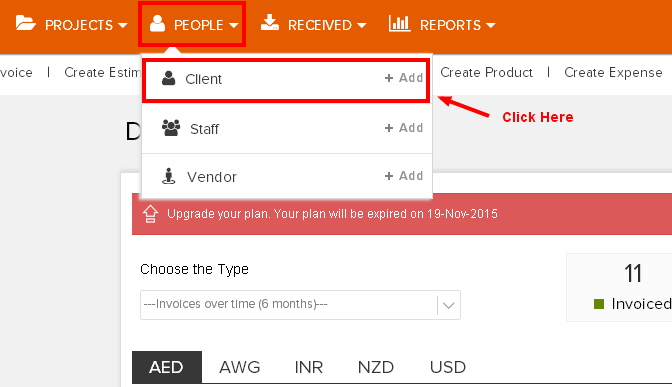Add a new Vendor via + Add

(x=404, y=176)
